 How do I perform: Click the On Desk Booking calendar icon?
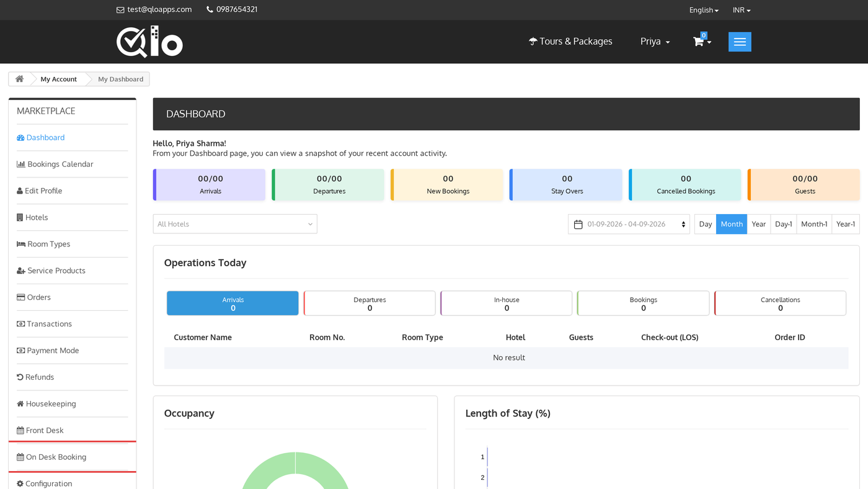coord(20,457)
